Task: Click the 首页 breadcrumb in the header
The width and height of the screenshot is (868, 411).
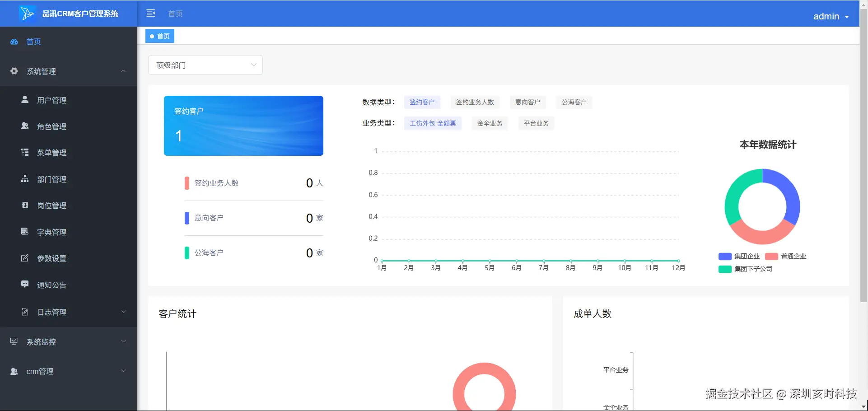Action: tap(175, 14)
